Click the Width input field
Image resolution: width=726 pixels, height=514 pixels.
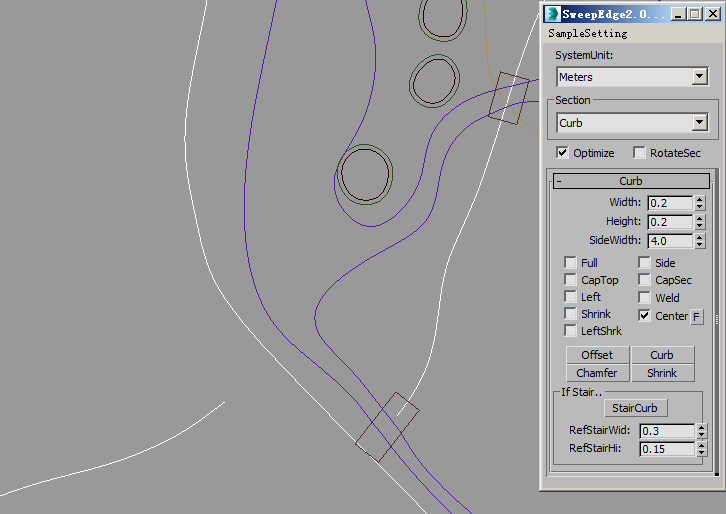(x=670, y=203)
